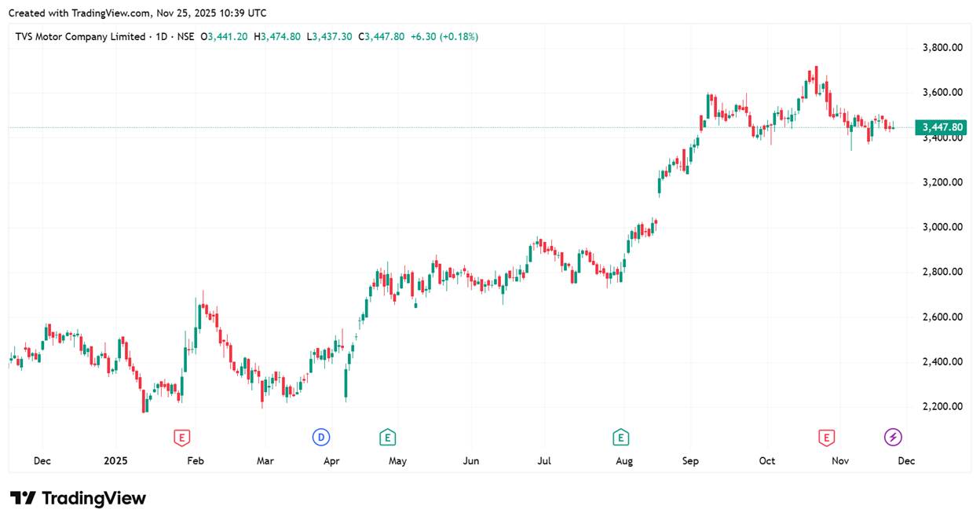Click the TVS Motor Company Limited symbol title
Screen dimensions: 980x524
(81, 37)
